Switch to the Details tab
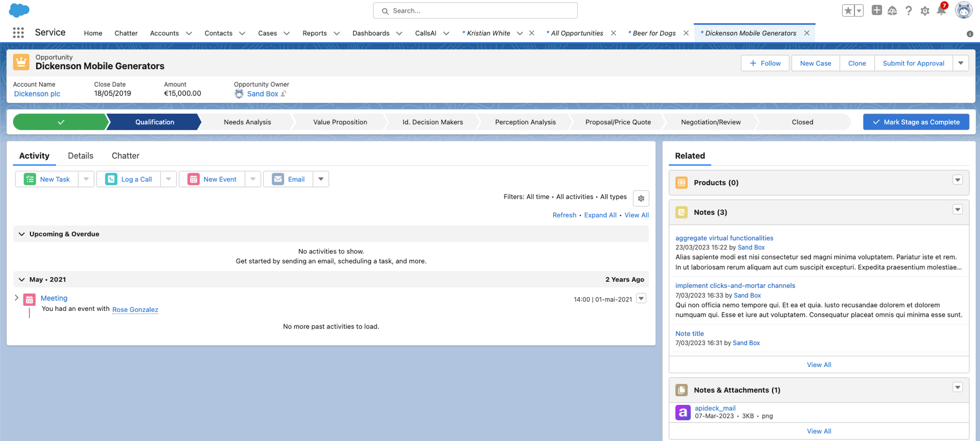 [80, 156]
